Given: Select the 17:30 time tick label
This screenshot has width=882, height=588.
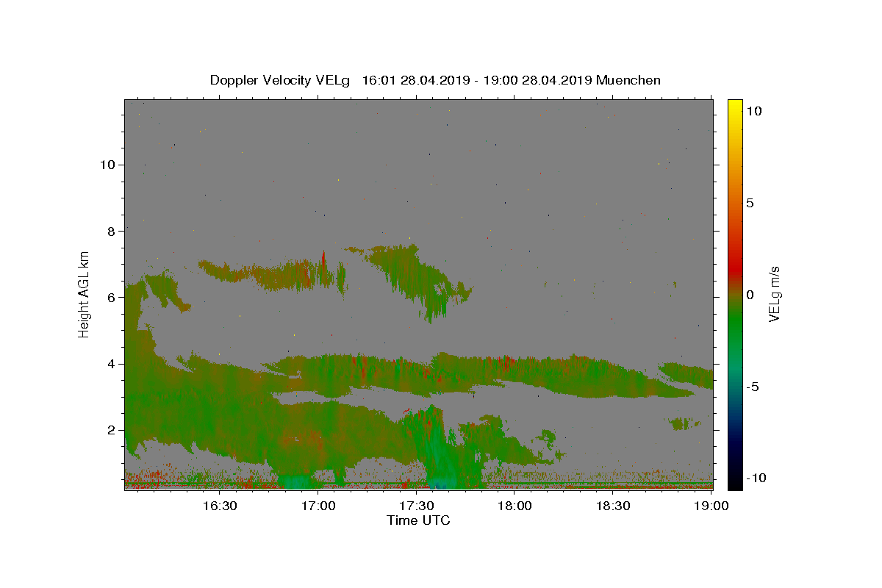Looking at the screenshot, I should [416, 506].
